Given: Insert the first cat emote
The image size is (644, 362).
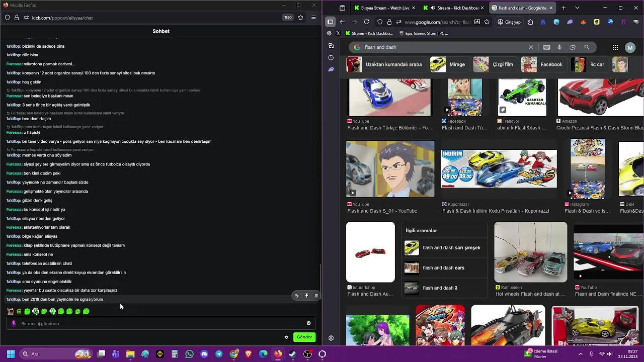Looking at the screenshot, I should 11,311.
